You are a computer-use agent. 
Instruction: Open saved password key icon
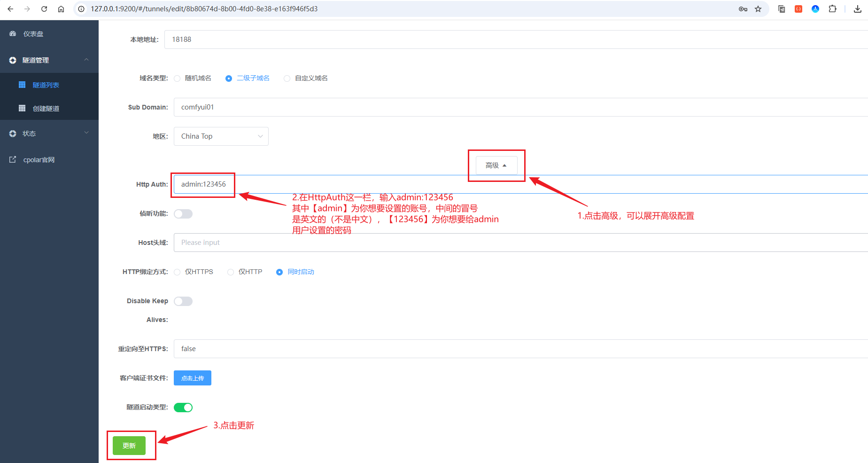point(743,9)
